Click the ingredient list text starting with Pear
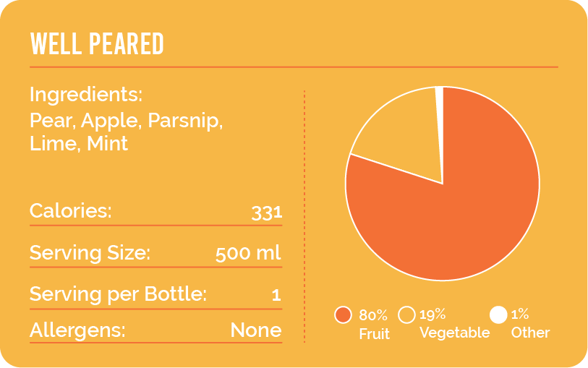The height and width of the screenshot is (368, 588). click(126, 132)
